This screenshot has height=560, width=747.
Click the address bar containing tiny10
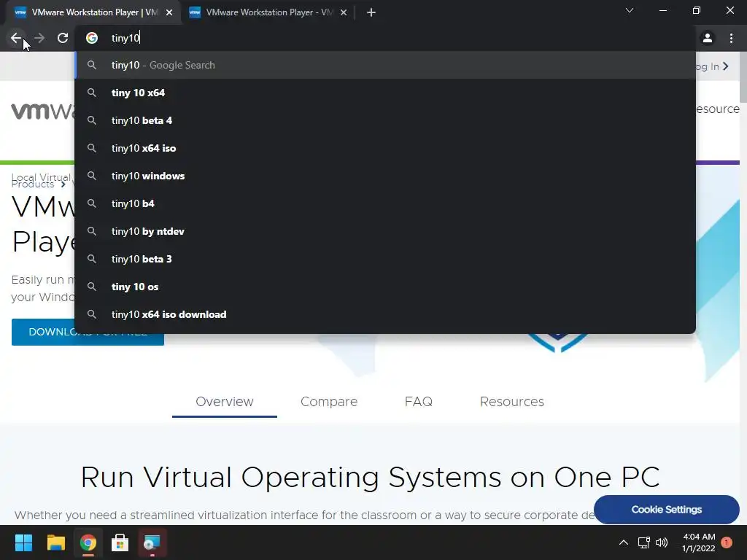385,38
